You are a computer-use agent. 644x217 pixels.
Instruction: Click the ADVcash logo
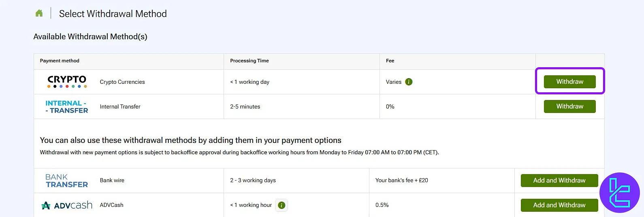click(67, 205)
